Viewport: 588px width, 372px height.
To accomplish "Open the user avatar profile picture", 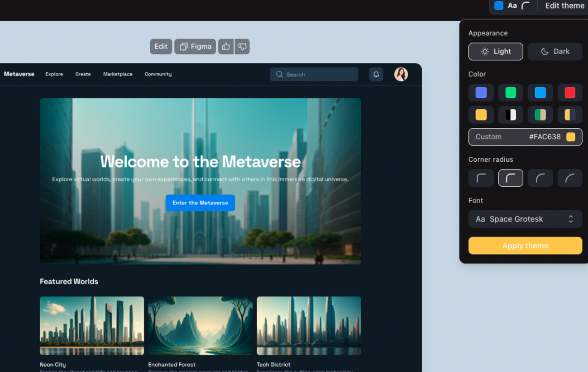I will coord(401,74).
